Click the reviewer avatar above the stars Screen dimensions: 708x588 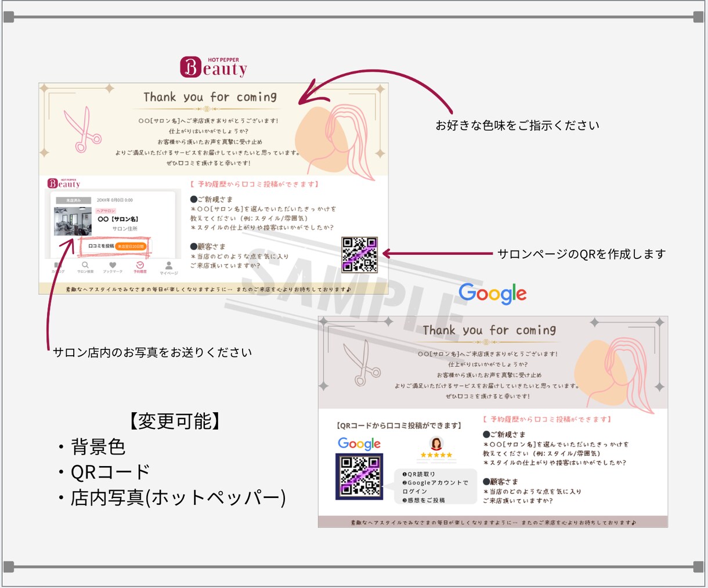pos(436,443)
